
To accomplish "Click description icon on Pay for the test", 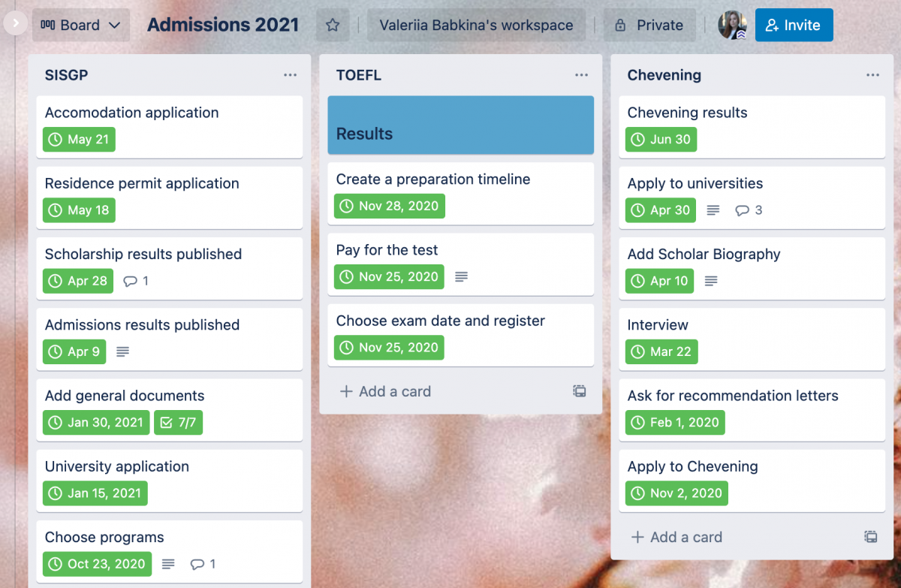I will [x=462, y=277].
